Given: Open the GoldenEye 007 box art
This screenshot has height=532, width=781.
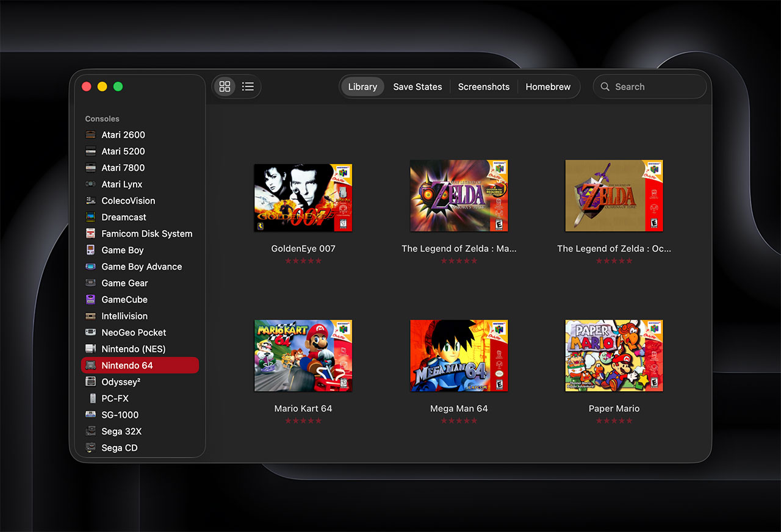Looking at the screenshot, I should tap(303, 198).
